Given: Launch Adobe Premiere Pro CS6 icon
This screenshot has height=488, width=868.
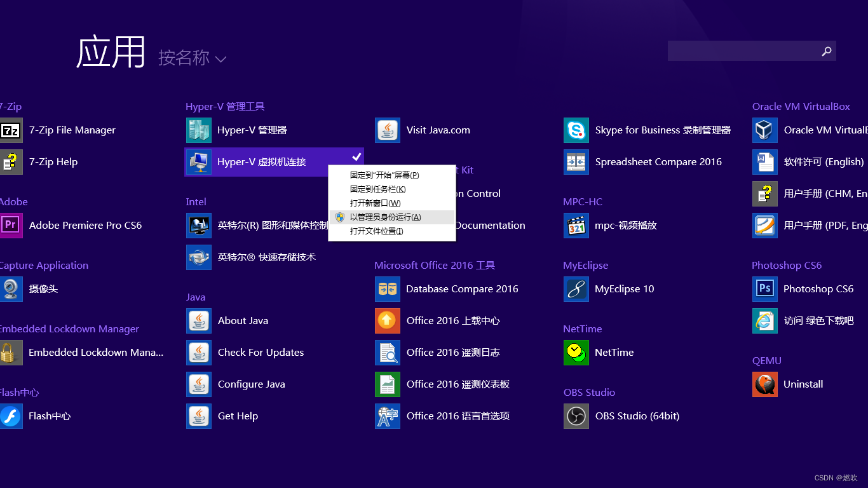Looking at the screenshot, I should tap(11, 226).
